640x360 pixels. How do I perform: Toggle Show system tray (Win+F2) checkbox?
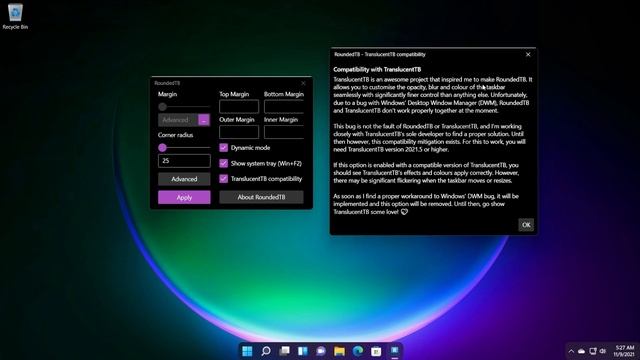(223, 163)
